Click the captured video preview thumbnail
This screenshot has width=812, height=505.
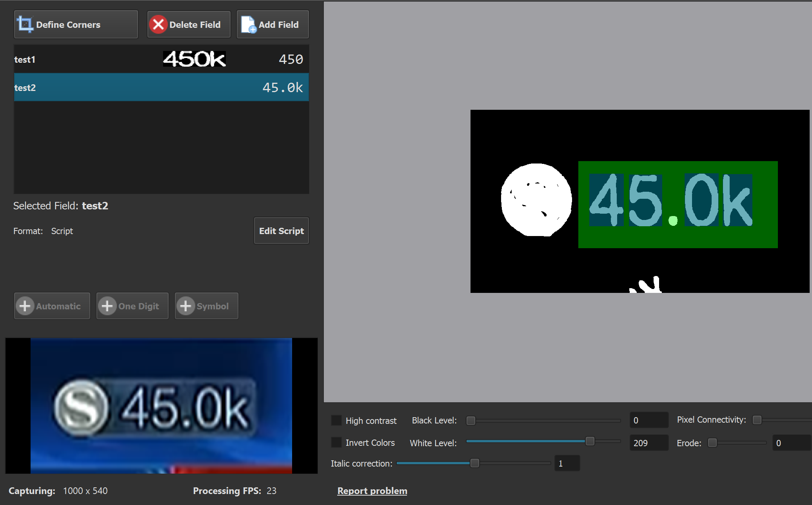[161, 406]
